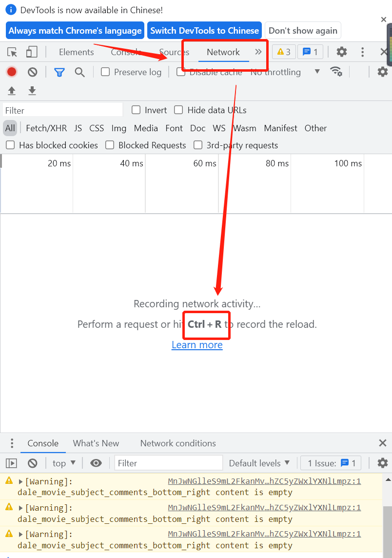
Task: Click Switch DevTools to Chinese
Action: tap(204, 30)
